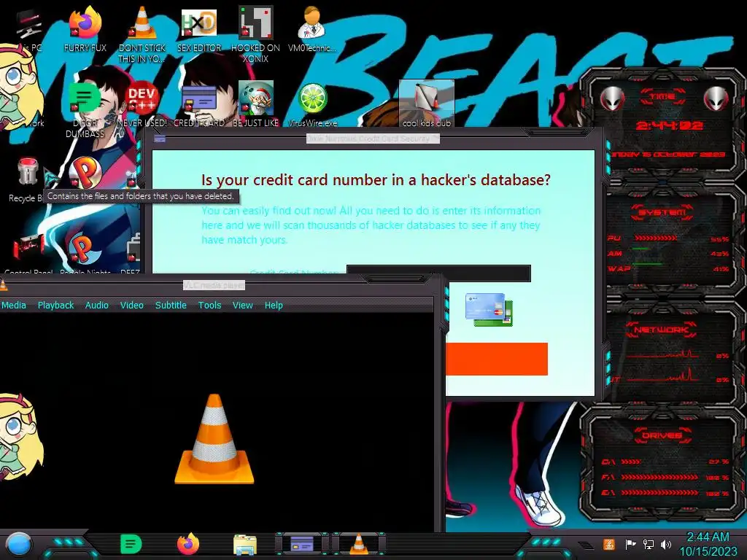The width and height of the screenshot is (747, 560).
Task: Click the Credit Card Number input field
Action: point(438,273)
